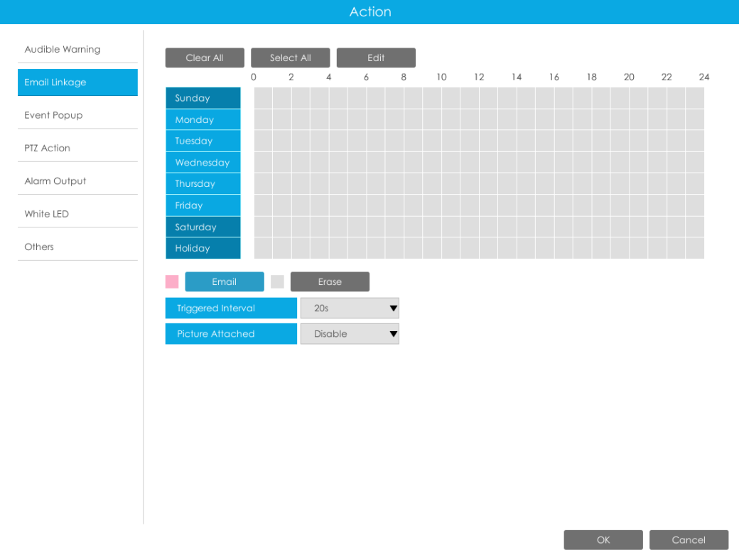739x560 pixels.
Task: Select the Sunday schedule row label
Action: (x=203, y=98)
